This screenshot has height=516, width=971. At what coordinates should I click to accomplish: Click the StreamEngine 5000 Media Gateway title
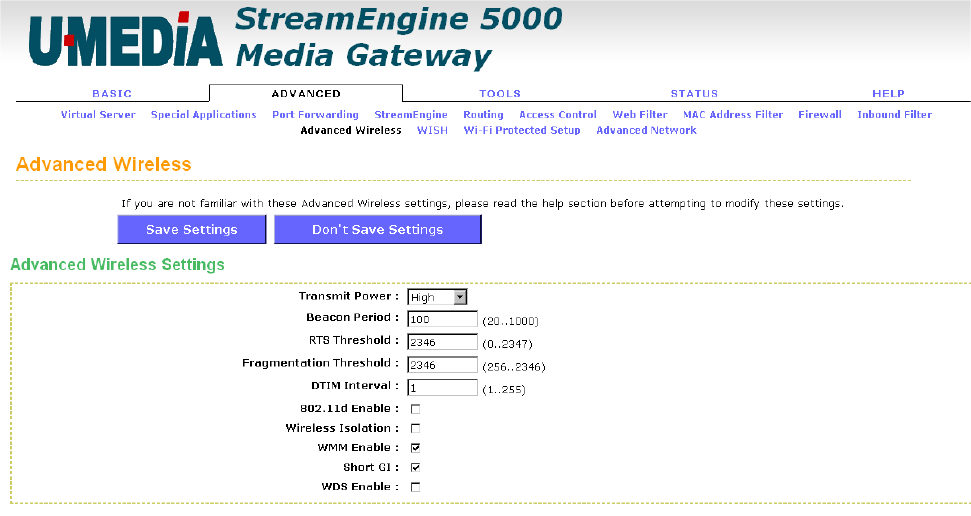[398, 37]
